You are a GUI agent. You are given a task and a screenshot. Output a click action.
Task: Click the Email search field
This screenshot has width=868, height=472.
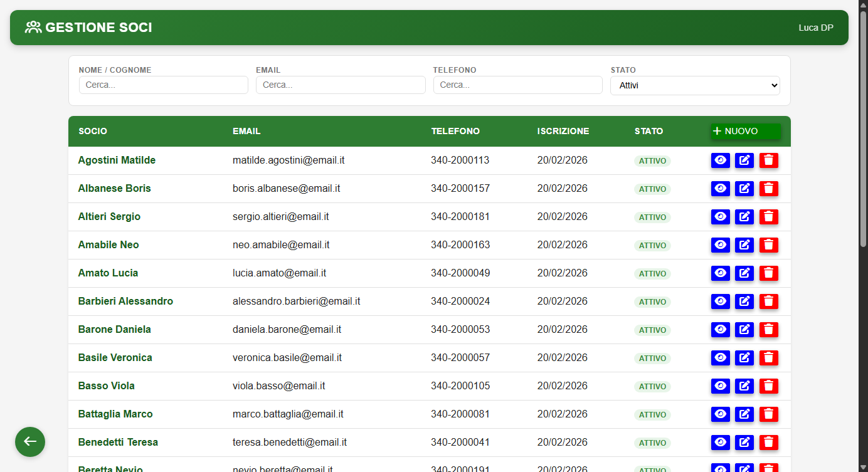pyautogui.click(x=341, y=85)
